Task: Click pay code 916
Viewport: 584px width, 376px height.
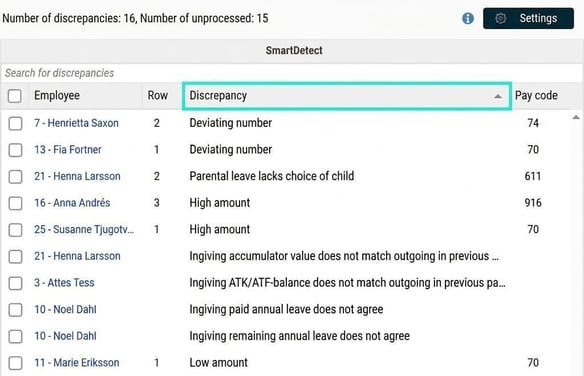Action: point(533,203)
